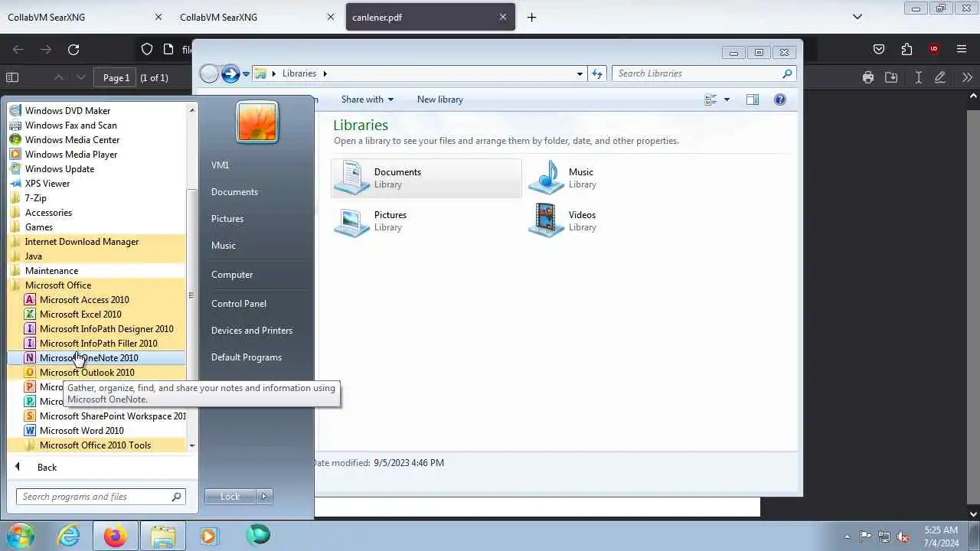This screenshot has width=980, height=551.
Task: Launch Microsoft Excel 2010
Action: click(80, 315)
